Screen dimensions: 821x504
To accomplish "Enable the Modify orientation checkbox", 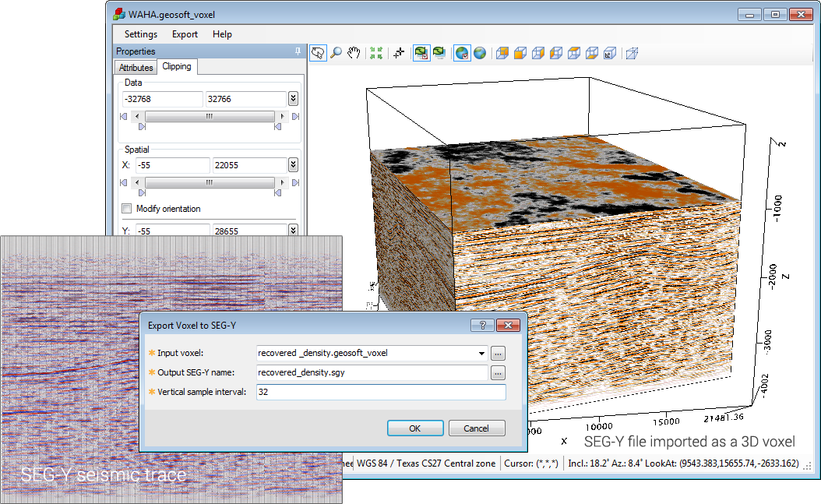I will click(126, 209).
